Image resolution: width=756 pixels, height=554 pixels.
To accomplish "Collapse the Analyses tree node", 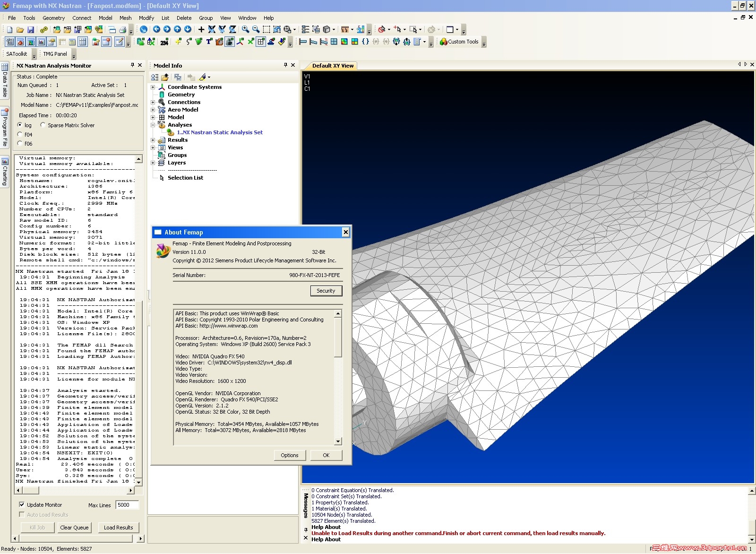I will click(x=153, y=125).
